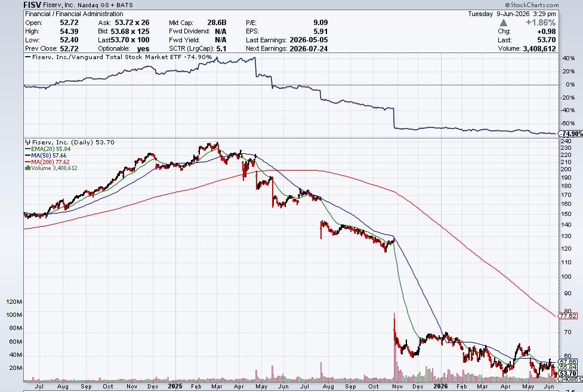Click the High value 54.39
This screenshot has height=392, width=583.
pos(69,31)
